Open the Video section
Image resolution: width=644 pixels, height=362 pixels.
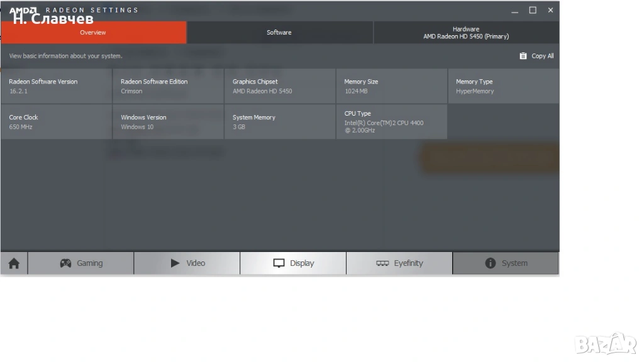187,263
